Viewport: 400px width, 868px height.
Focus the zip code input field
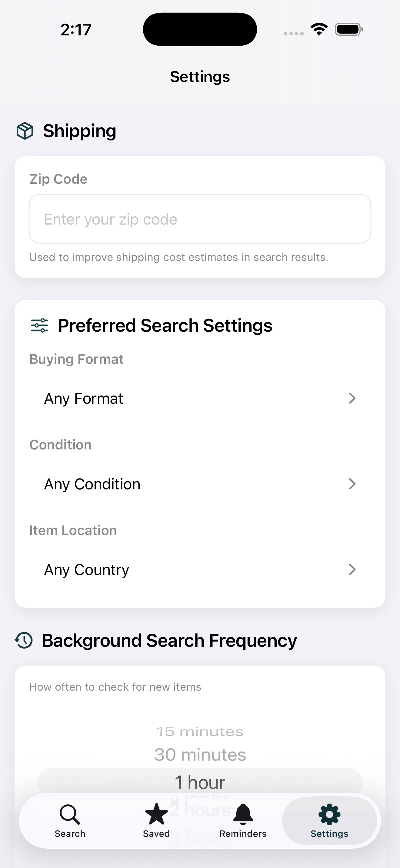coord(200,219)
